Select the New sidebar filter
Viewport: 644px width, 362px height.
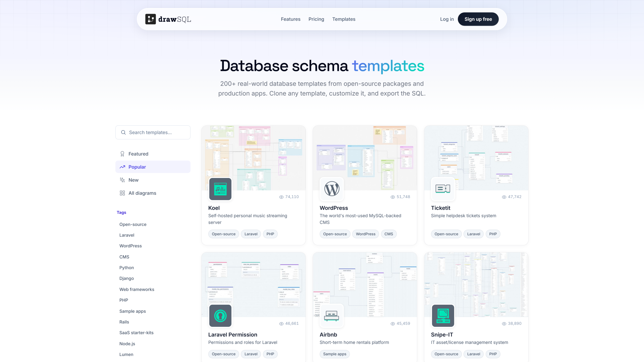pyautogui.click(x=153, y=180)
